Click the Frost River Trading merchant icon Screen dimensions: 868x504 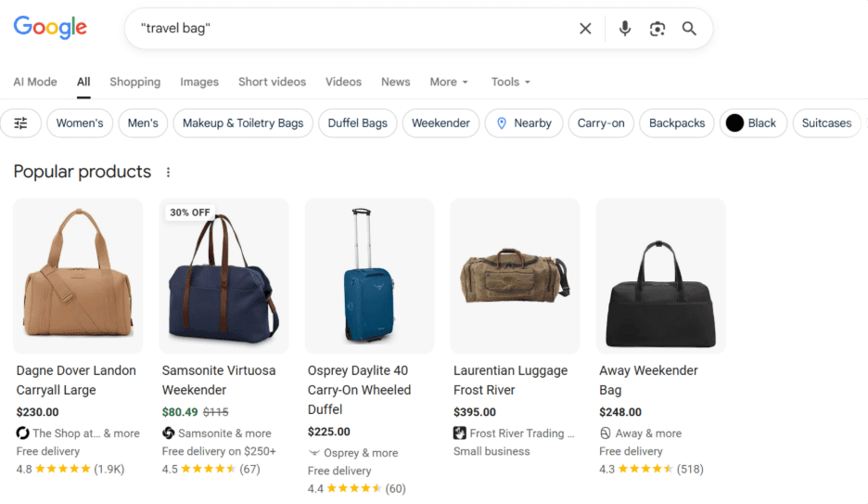click(459, 433)
